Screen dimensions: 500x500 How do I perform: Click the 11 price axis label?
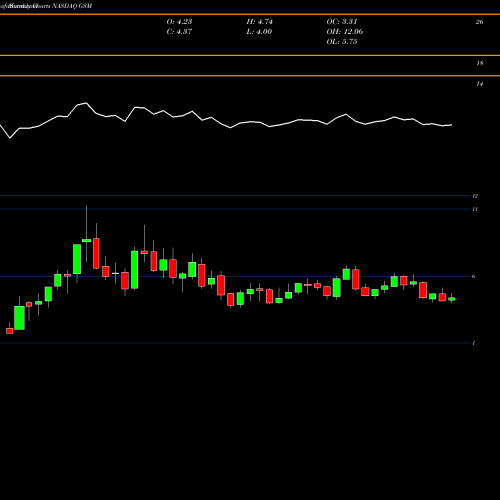[475, 209]
